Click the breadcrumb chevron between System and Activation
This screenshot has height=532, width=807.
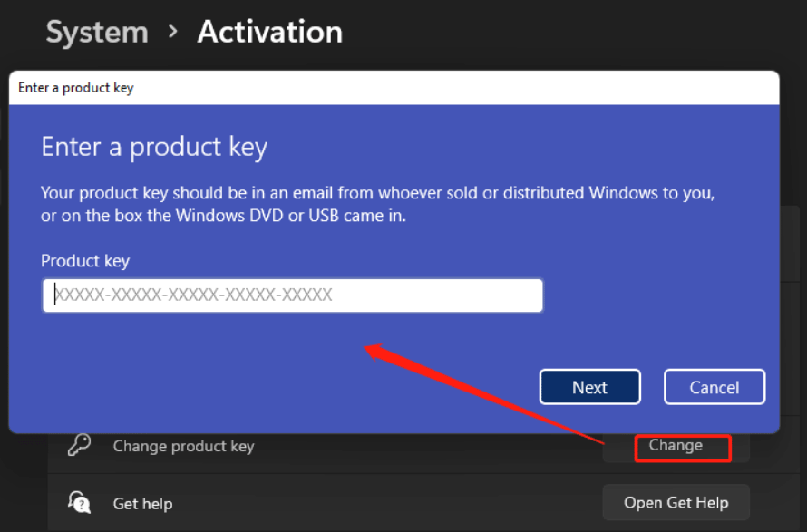(172, 33)
